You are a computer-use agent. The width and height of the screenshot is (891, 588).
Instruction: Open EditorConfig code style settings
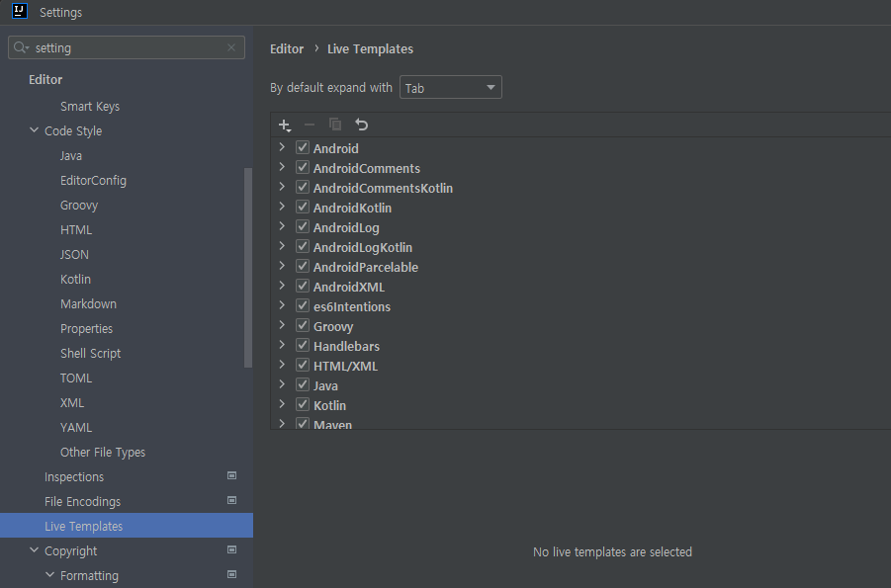93,181
